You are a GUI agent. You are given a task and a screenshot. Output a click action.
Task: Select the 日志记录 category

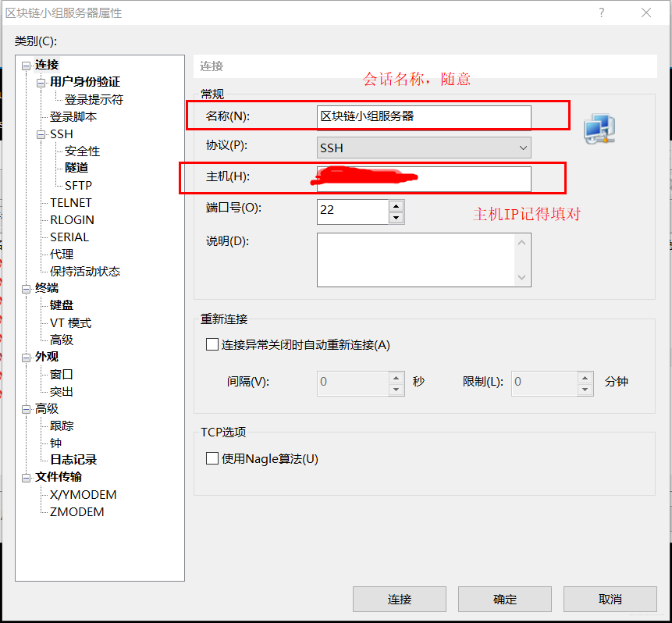pos(73,459)
